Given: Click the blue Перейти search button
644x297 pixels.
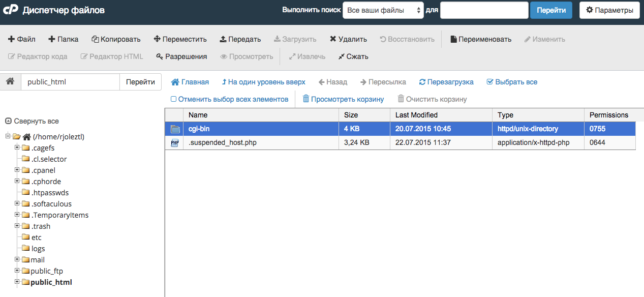Looking at the screenshot, I should pos(551,10).
